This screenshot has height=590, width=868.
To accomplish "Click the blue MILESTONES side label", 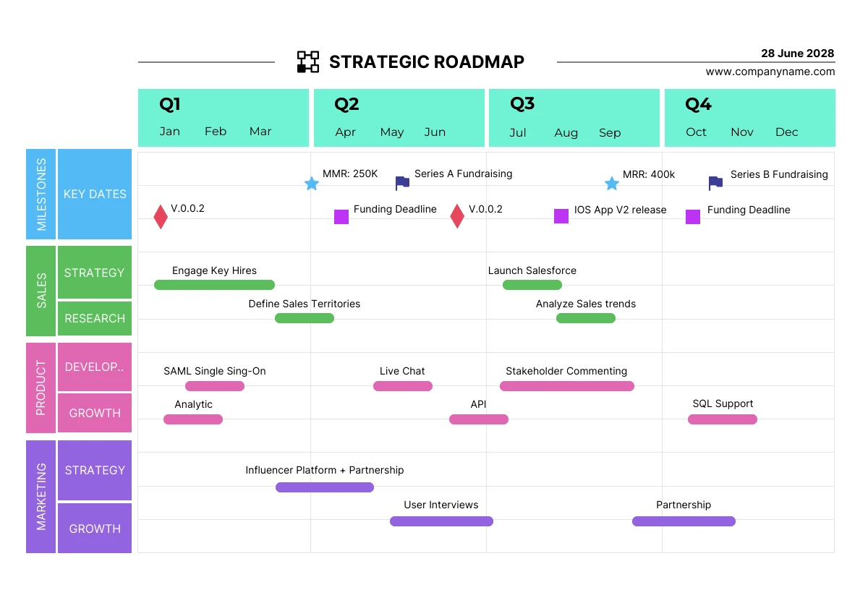I will pyautogui.click(x=41, y=194).
